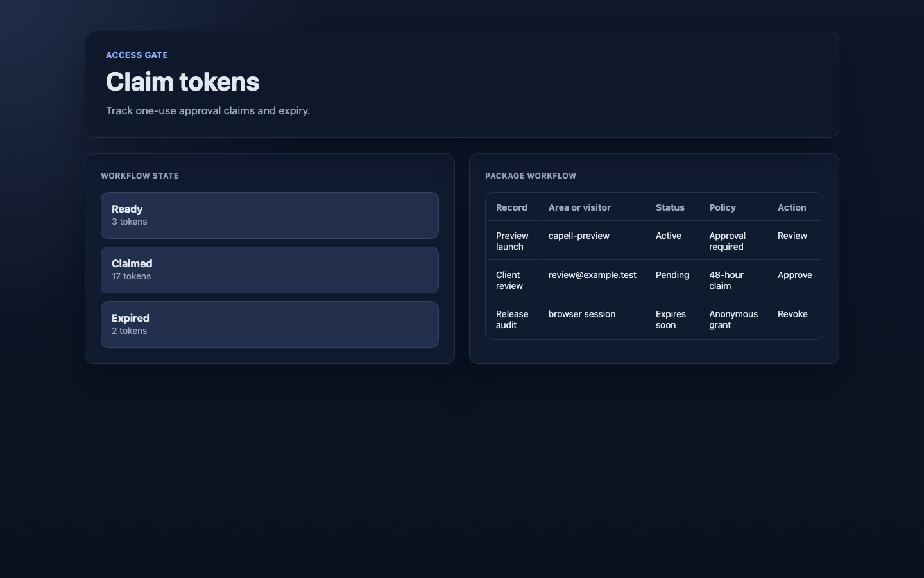924x578 pixels.
Task: Click the ACCESS GATE label
Action: click(x=137, y=55)
